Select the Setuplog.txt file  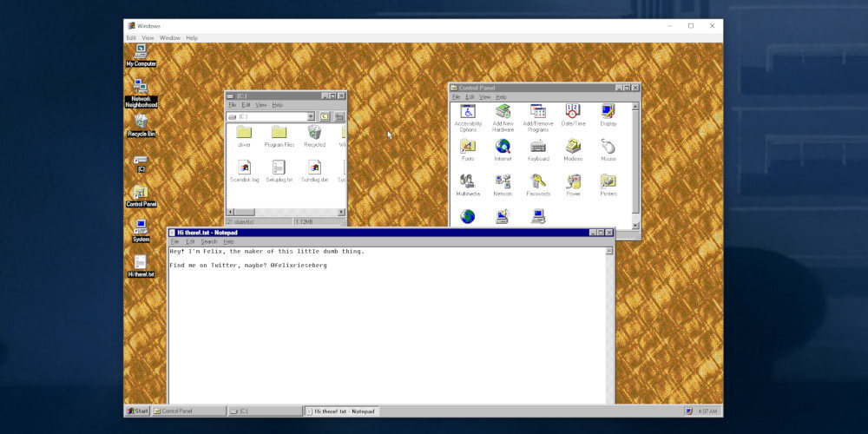pos(279,171)
